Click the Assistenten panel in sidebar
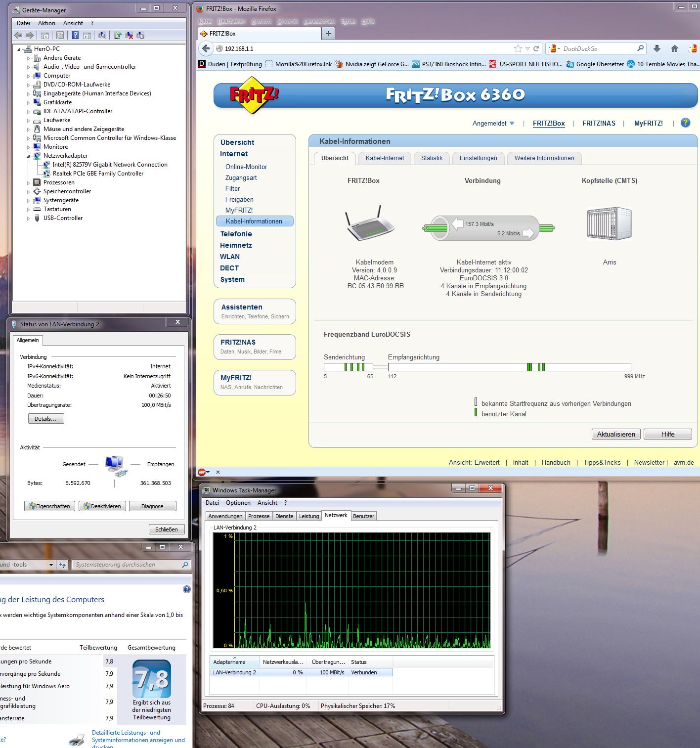 255,311
